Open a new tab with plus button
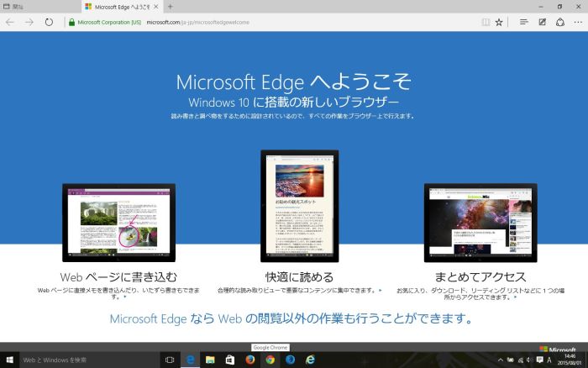This screenshot has height=368, width=588. 171,7
